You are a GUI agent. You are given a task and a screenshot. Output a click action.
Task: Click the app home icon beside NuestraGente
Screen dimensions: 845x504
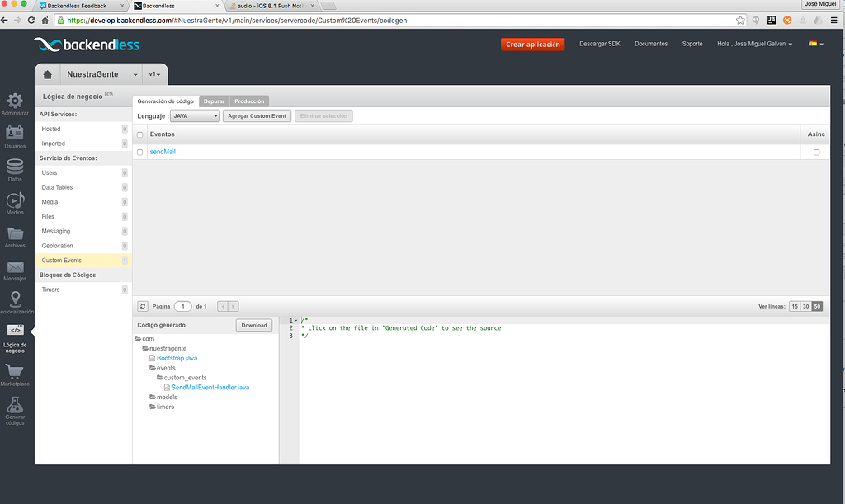(x=47, y=74)
